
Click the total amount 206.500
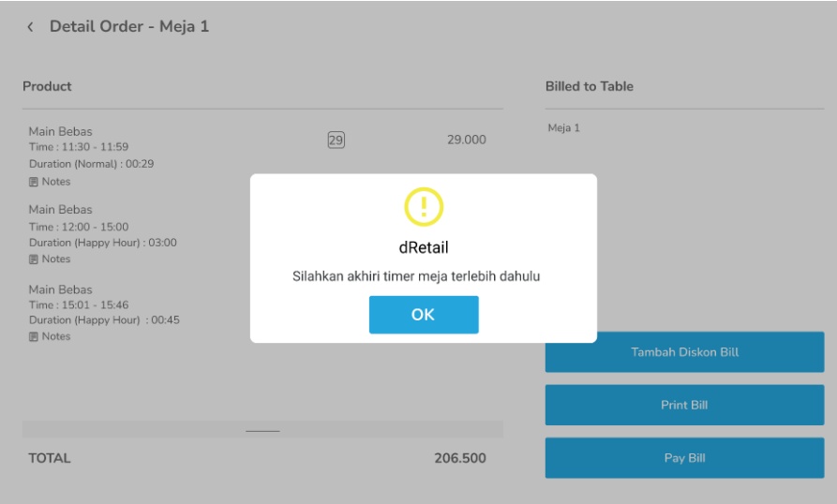pyautogui.click(x=459, y=459)
